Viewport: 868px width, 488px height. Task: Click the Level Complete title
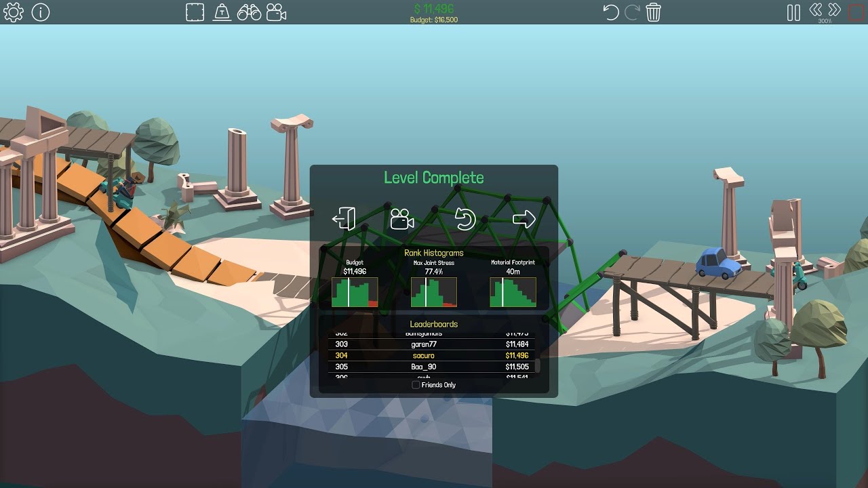[434, 178]
